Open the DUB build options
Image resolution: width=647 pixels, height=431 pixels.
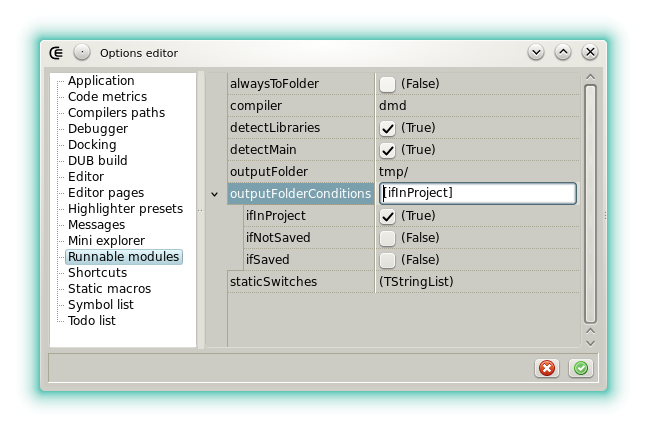click(x=97, y=161)
